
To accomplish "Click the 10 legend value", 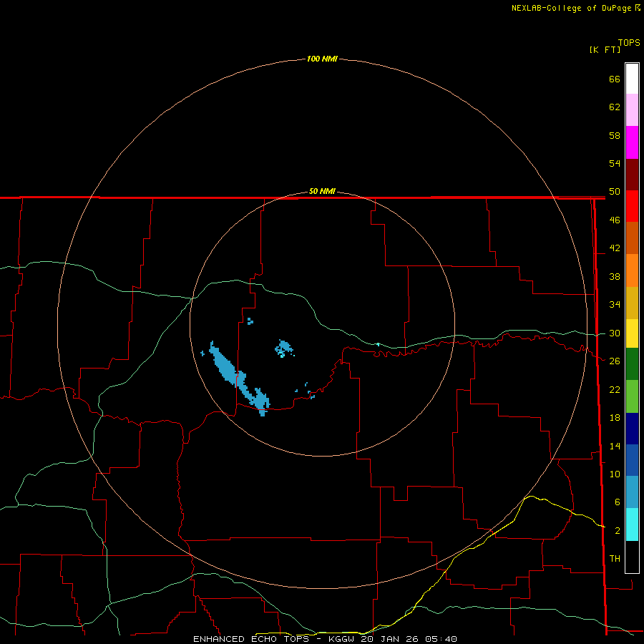I will [615, 474].
